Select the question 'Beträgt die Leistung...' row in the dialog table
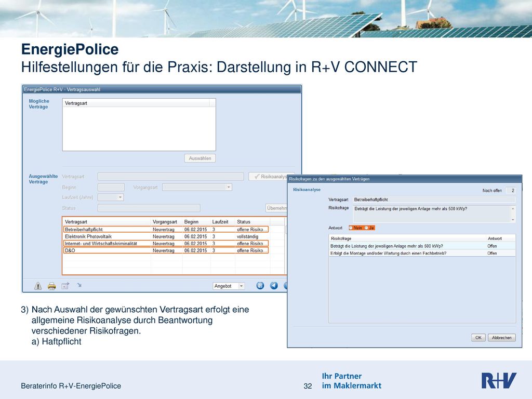Screen dimensions: 532x399 pos(422,246)
